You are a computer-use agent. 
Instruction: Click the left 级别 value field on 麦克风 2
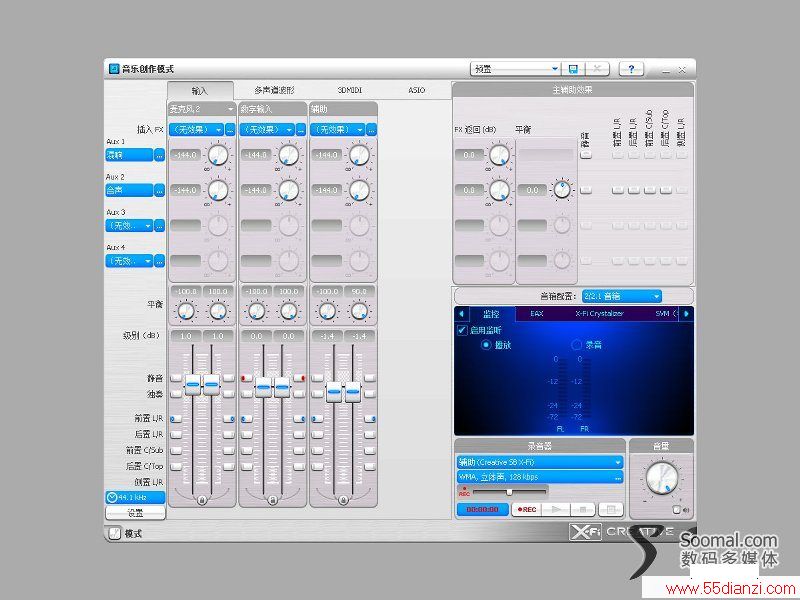pyautogui.click(x=186, y=336)
